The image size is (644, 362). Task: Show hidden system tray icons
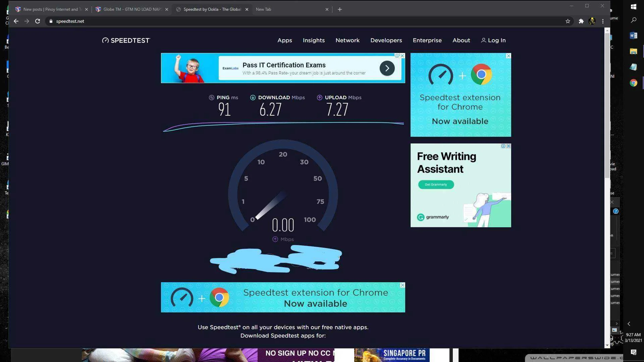[629, 324]
